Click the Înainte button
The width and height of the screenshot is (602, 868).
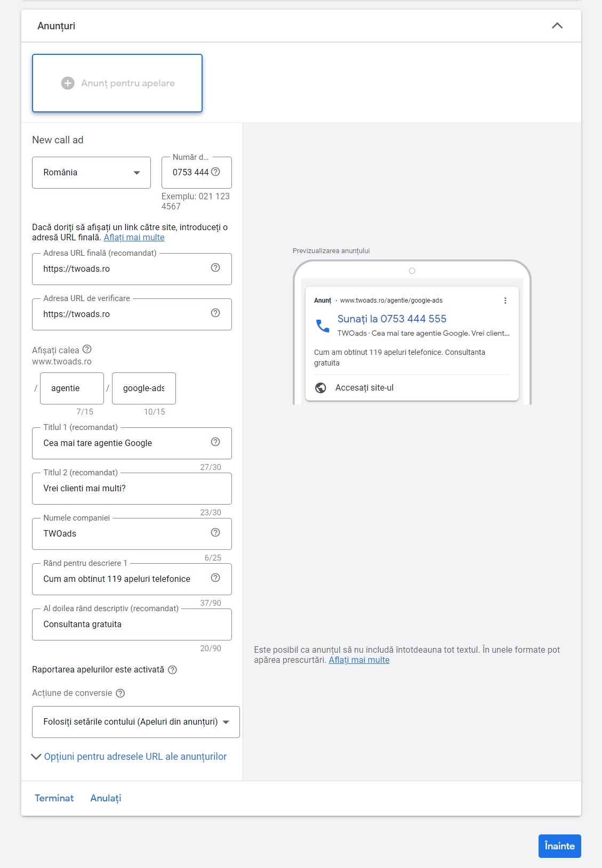click(560, 846)
